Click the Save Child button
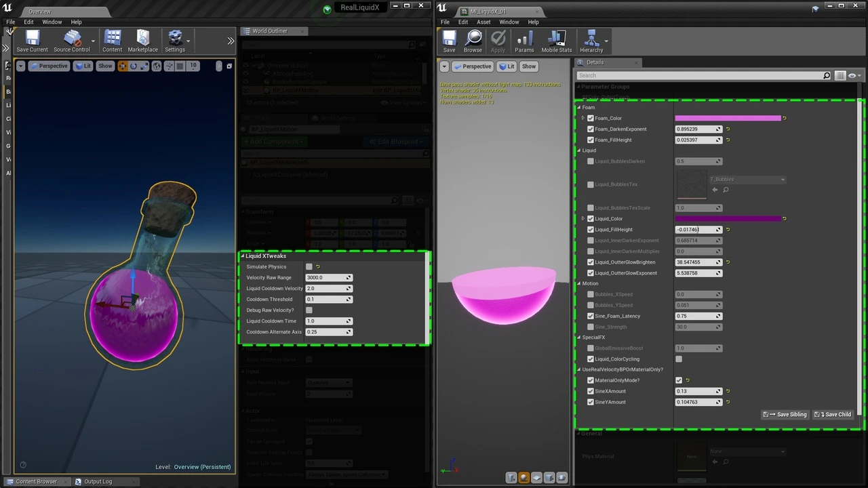868x488 pixels. coord(833,414)
